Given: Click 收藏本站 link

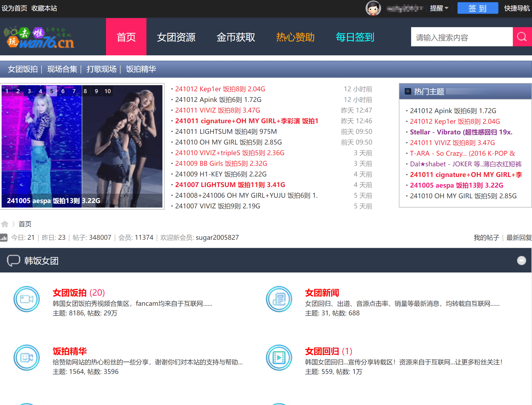Looking at the screenshot, I should (44, 8).
